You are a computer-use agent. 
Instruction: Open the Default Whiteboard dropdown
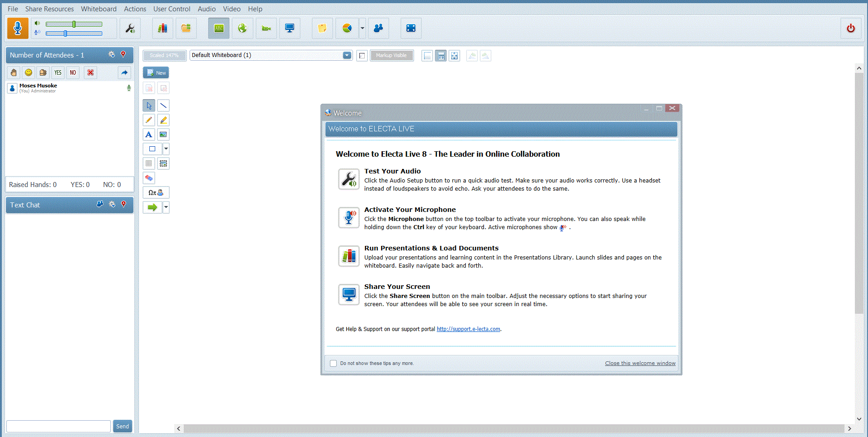coord(347,55)
